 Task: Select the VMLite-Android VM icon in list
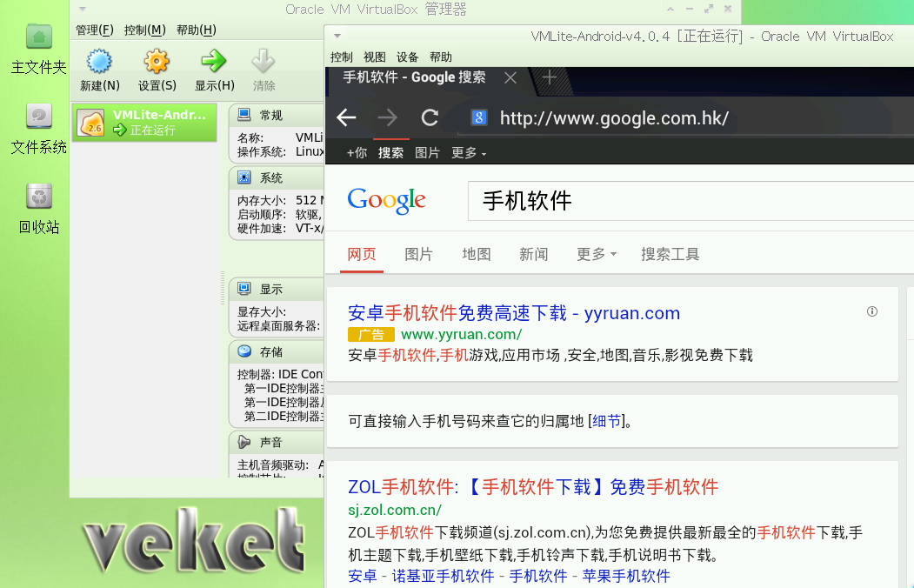click(x=93, y=123)
